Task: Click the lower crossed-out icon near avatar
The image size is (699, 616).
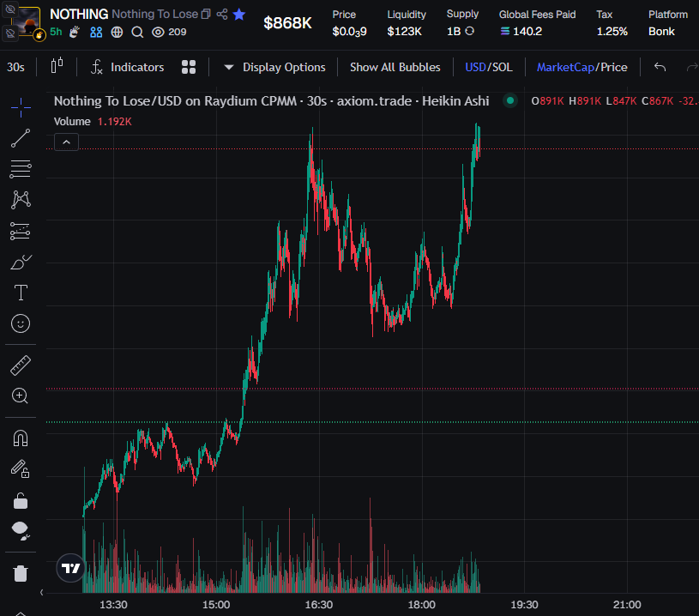Action: [x=9, y=33]
